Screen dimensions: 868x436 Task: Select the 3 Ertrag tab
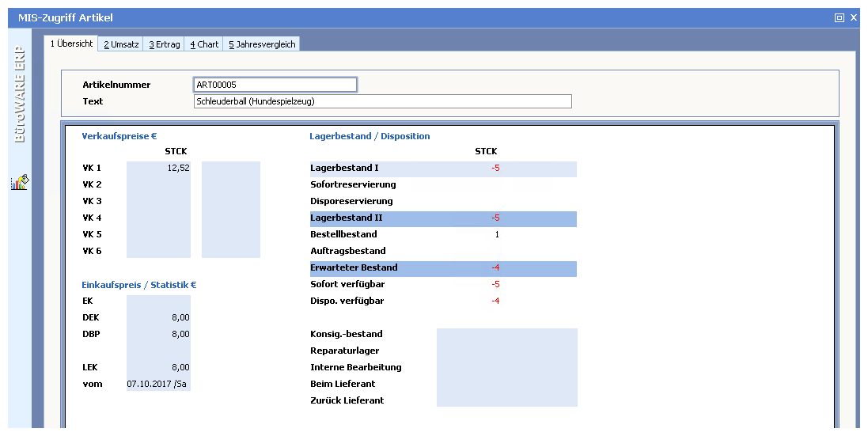click(x=165, y=44)
